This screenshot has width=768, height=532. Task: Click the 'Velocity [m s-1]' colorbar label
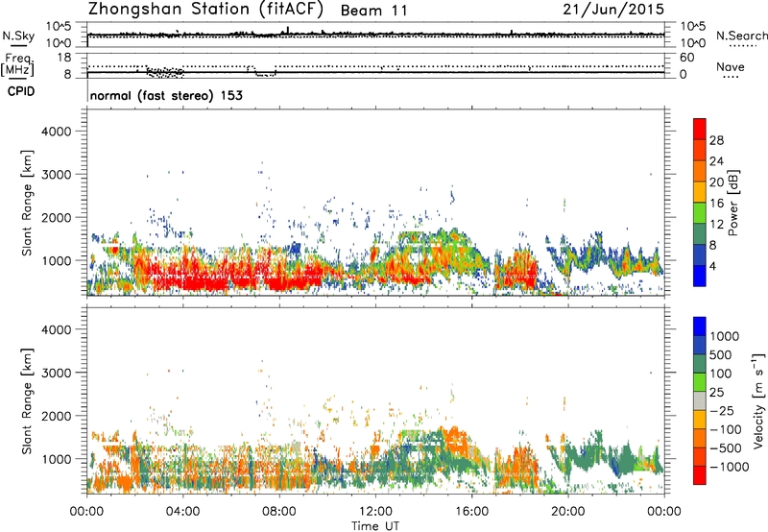(x=758, y=400)
